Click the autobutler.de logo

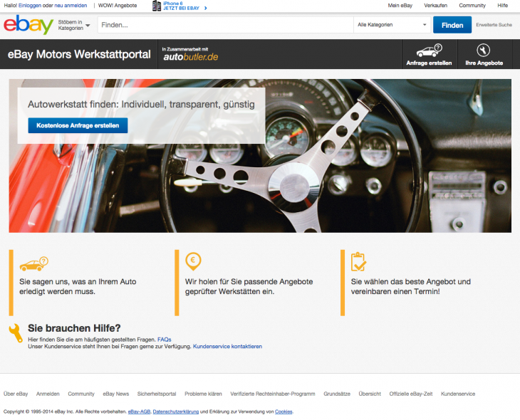(190, 56)
